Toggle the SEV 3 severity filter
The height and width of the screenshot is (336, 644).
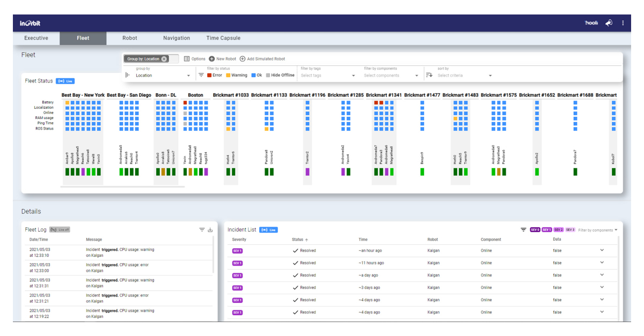pos(570,230)
